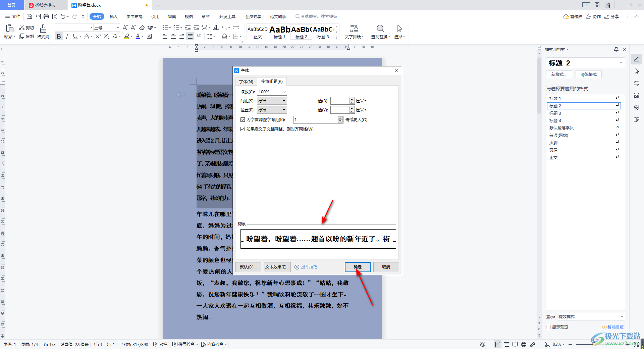Viewport: 644px width, 349px height.
Task: Enable Show Preview checkbox in styles pane
Action: click(x=548, y=327)
